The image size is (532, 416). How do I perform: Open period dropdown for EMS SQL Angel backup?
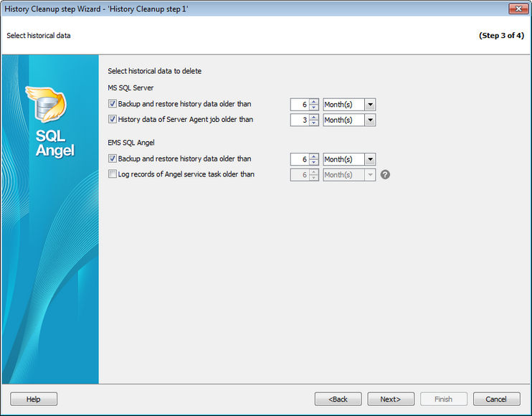coord(370,159)
